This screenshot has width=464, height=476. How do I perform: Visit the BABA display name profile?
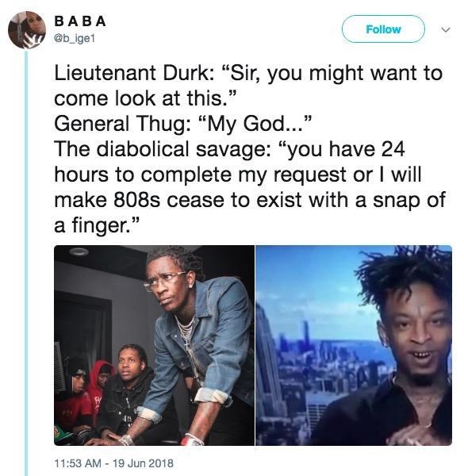coord(80,21)
